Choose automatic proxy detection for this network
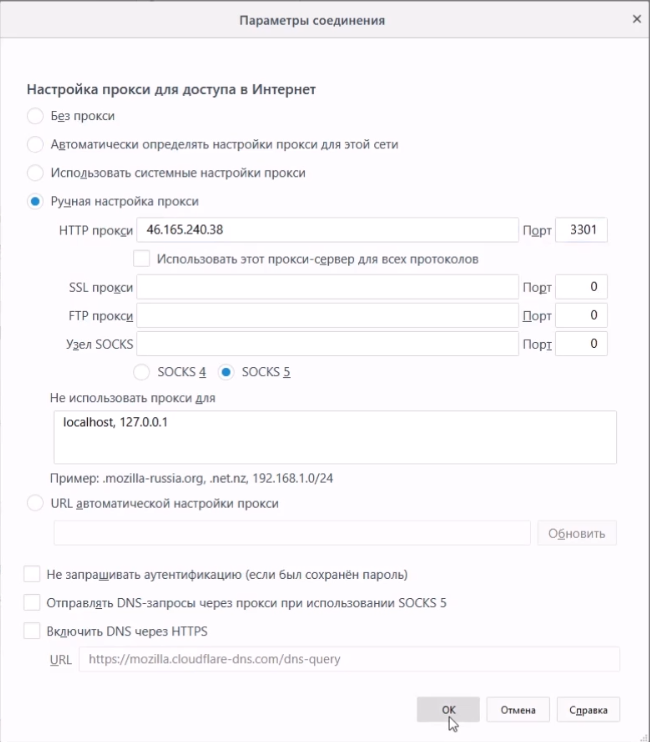Viewport: 650px width, 742px height. click(x=36, y=144)
